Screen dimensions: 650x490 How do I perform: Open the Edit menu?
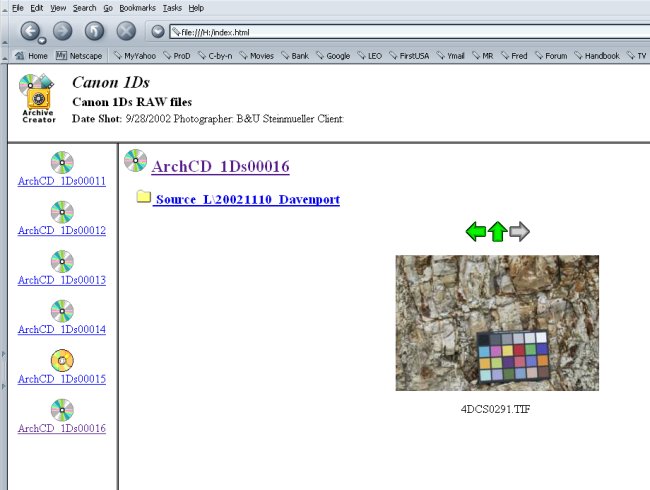(x=36, y=8)
